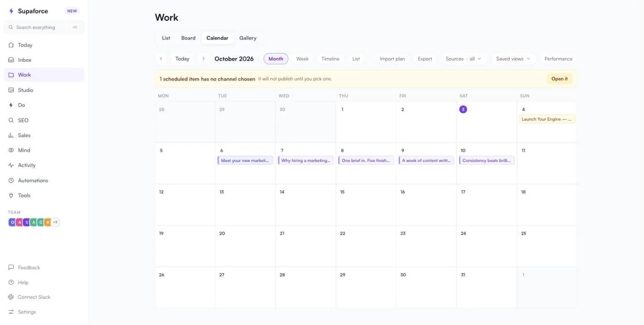The image size is (644, 325).
Task: Click the Settings label in sidebar
Action: 27,312
